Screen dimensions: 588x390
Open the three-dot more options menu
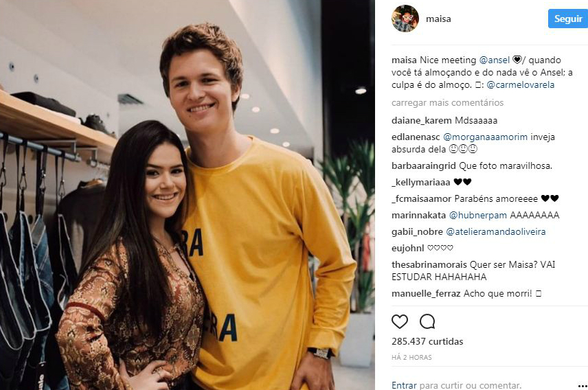tap(583, 386)
